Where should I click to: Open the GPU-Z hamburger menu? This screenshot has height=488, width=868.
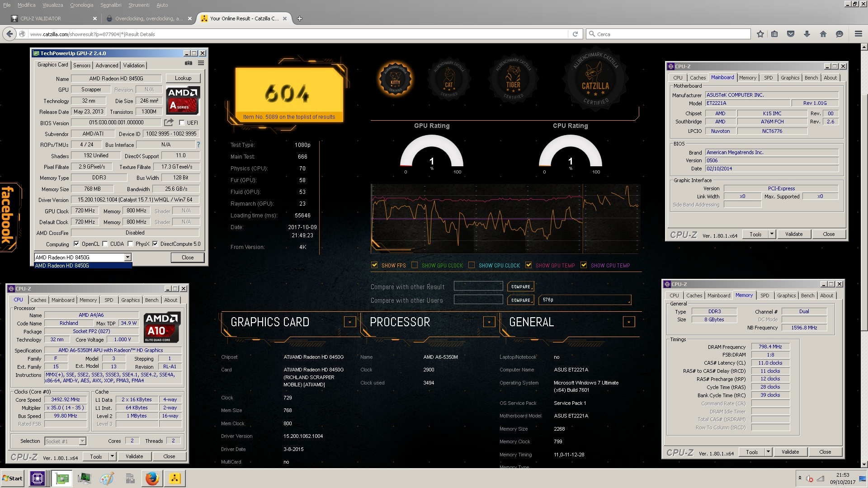click(x=201, y=63)
